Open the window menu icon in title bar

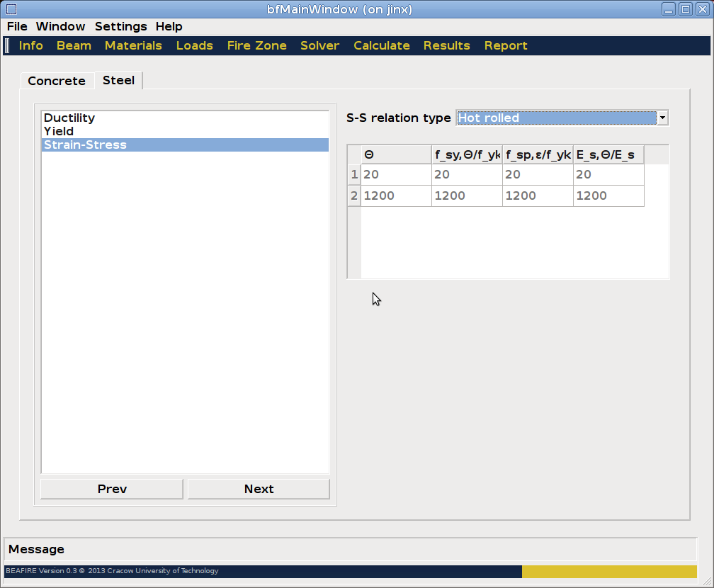tap(11, 9)
